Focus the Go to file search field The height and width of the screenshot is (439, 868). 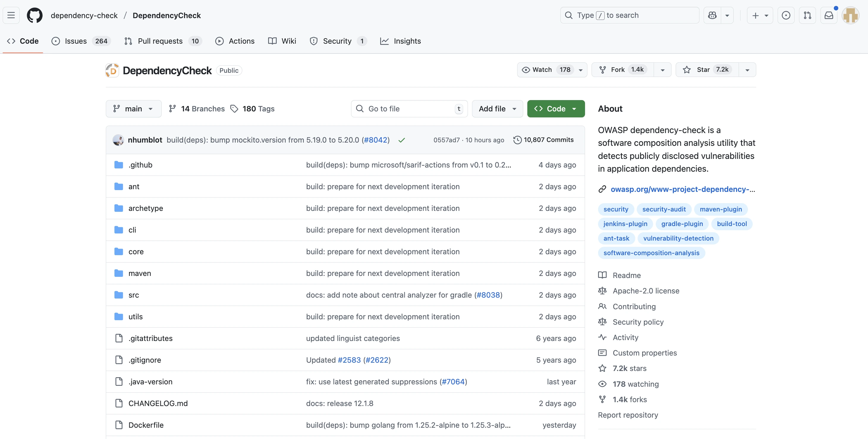point(404,108)
